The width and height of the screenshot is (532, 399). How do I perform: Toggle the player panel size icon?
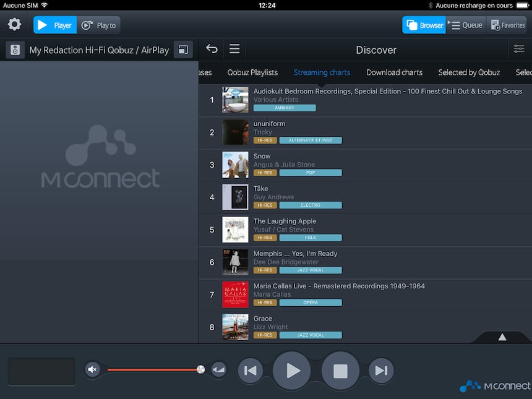click(183, 50)
